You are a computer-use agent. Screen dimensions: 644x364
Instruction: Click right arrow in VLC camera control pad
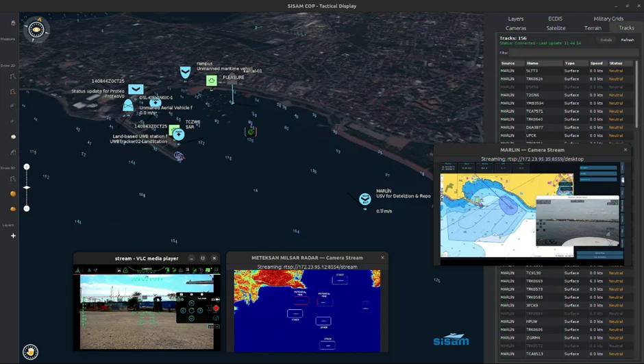[200, 311]
